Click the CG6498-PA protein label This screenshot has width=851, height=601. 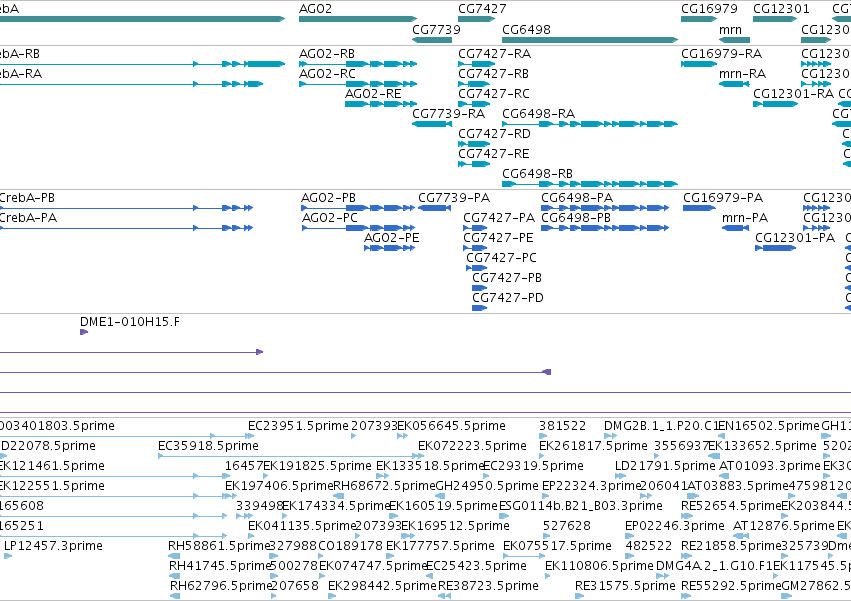pos(577,198)
